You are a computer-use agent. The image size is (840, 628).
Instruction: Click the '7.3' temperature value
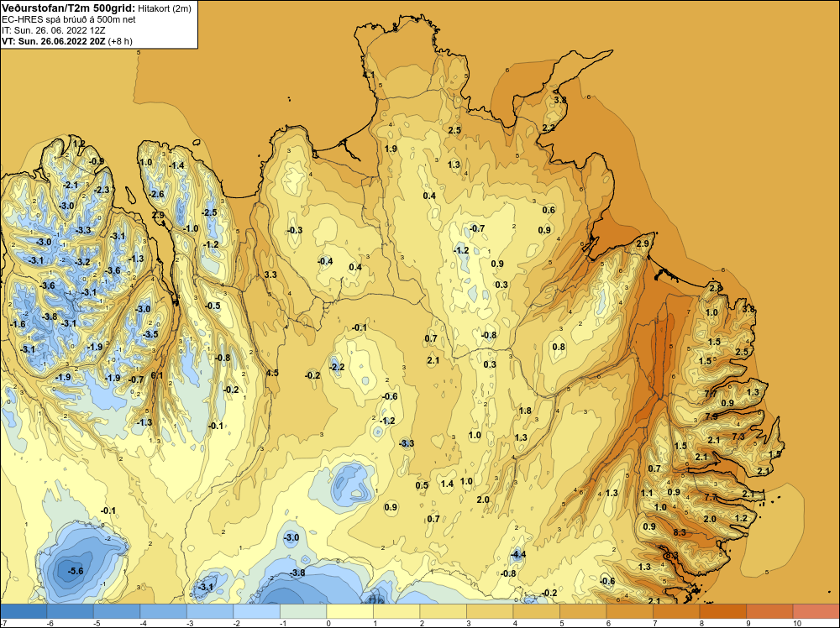click(738, 437)
